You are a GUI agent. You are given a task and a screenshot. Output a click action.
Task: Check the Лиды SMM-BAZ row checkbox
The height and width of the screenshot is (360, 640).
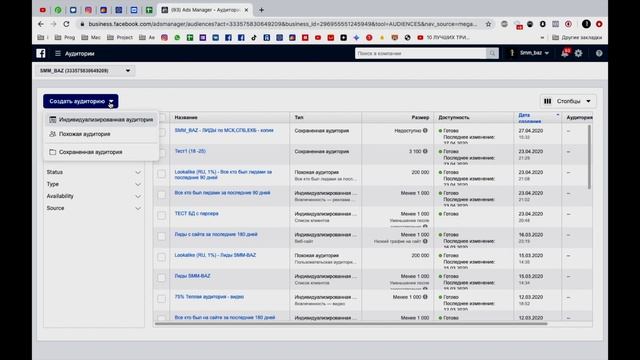162,278
